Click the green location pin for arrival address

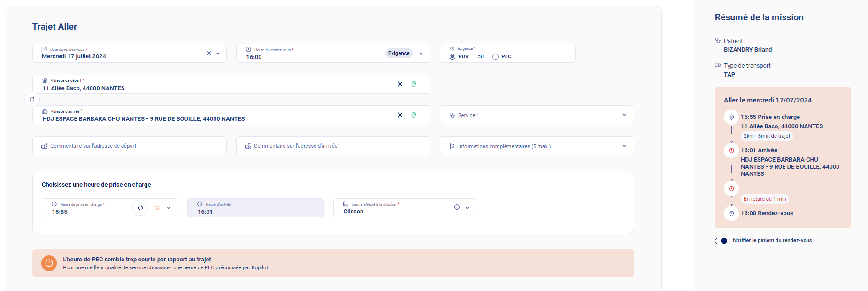pos(414,115)
